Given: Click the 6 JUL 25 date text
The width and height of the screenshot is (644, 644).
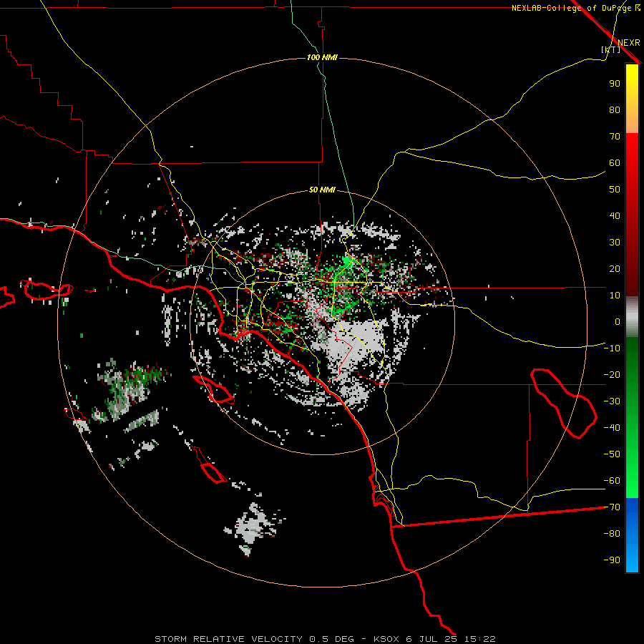Looking at the screenshot, I should [432, 639].
